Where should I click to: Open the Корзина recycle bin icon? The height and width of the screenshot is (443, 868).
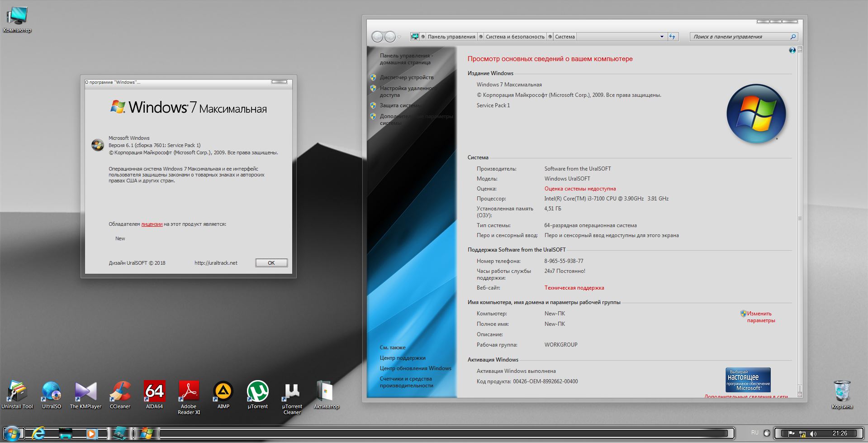842,395
